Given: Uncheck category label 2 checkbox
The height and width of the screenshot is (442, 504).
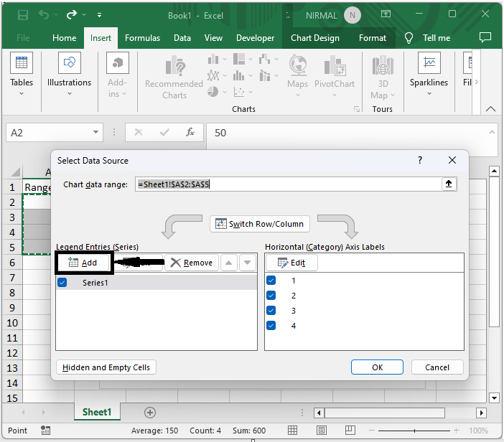Looking at the screenshot, I should point(271,295).
